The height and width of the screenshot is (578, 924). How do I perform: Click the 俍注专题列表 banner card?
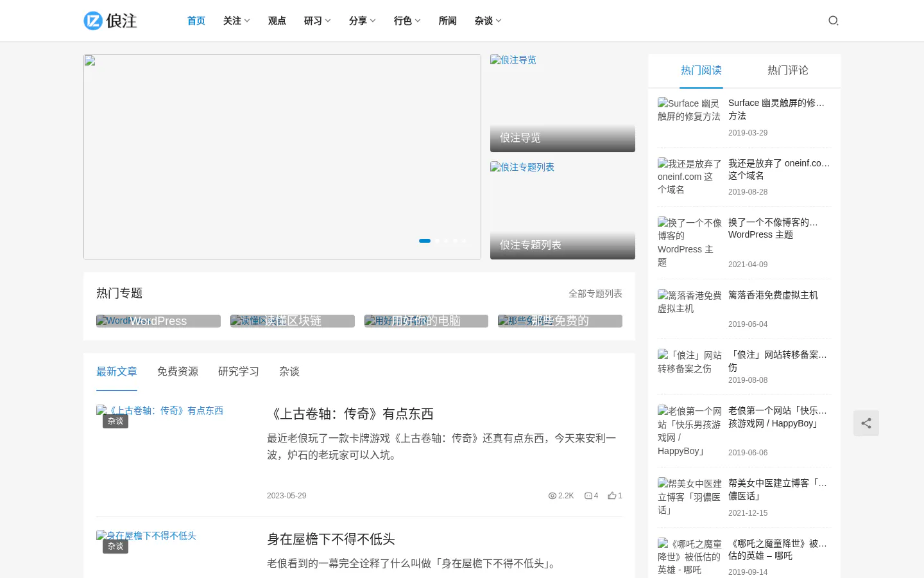coord(563,210)
